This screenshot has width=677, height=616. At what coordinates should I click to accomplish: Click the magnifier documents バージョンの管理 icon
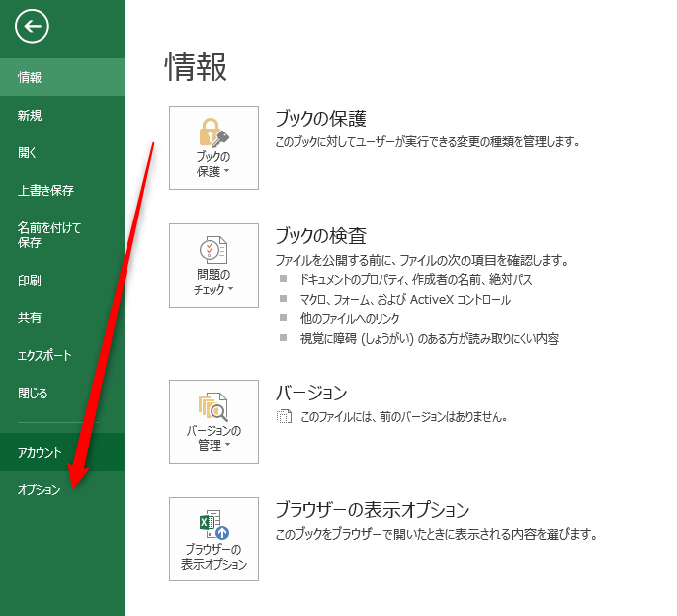tap(213, 407)
